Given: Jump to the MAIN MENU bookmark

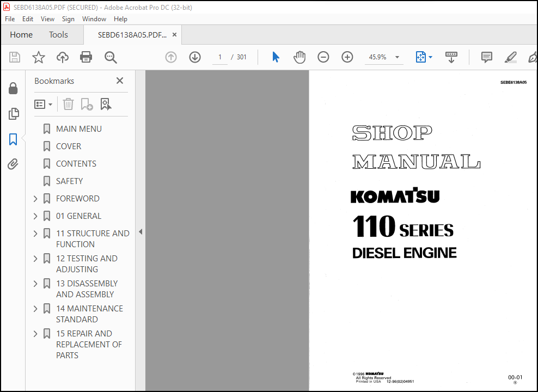Looking at the screenshot, I should tap(79, 129).
